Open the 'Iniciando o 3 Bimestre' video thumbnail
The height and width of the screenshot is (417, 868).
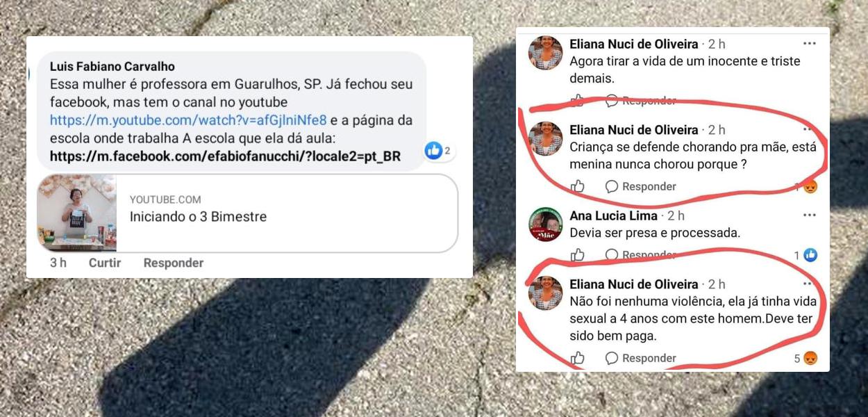click(x=76, y=213)
